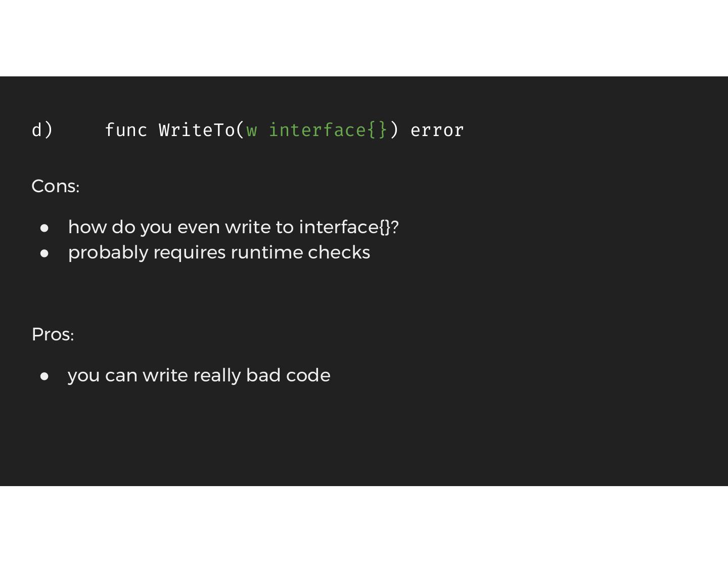The image size is (728, 563).
Task: Select the "Cons:" heading
Action: coord(56,186)
